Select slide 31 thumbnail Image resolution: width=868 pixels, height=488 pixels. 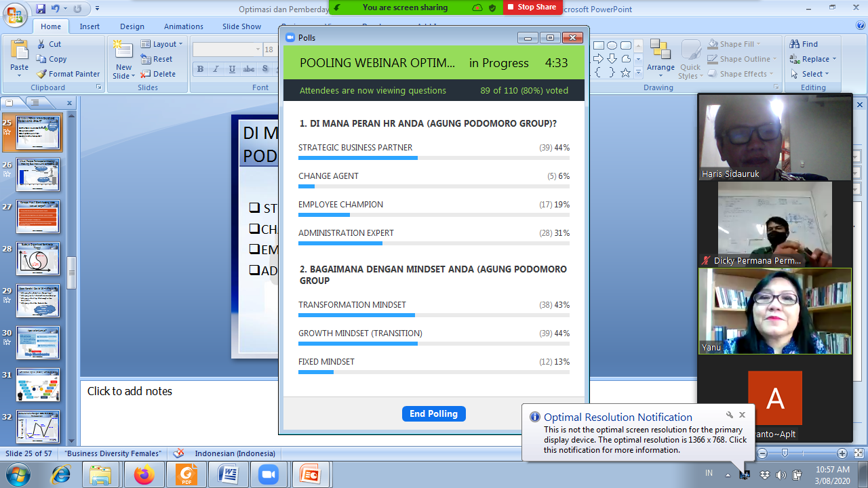tap(38, 385)
